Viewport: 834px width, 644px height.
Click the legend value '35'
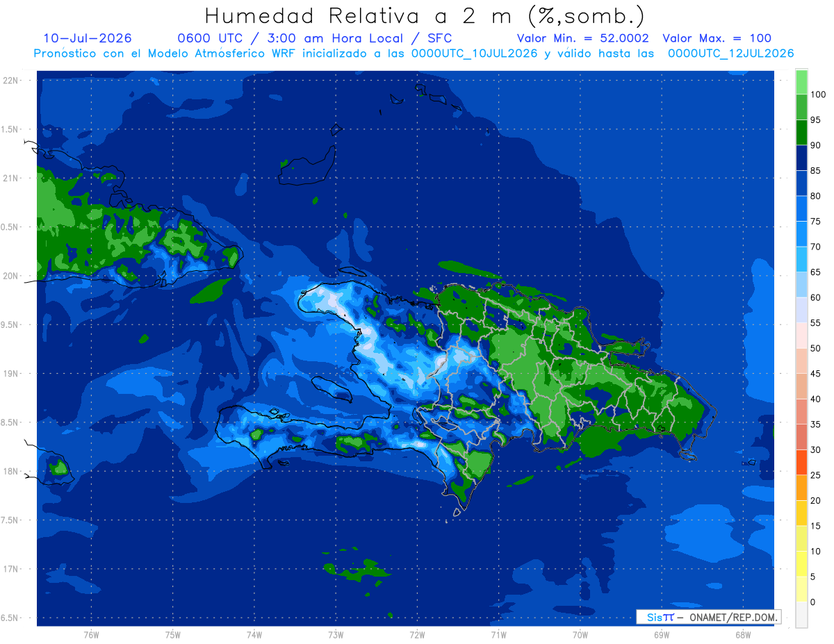[x=815, y=424]
